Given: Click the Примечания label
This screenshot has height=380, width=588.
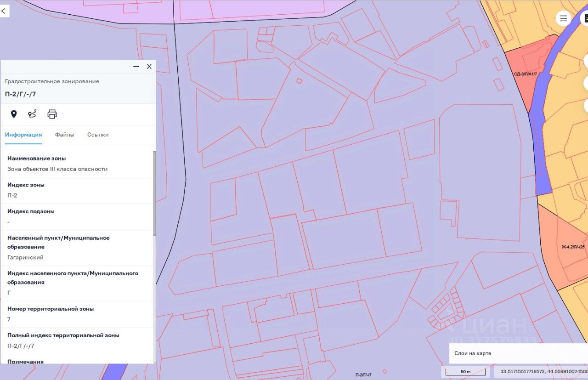Looking at the screenshot, I should click(26, 362).
